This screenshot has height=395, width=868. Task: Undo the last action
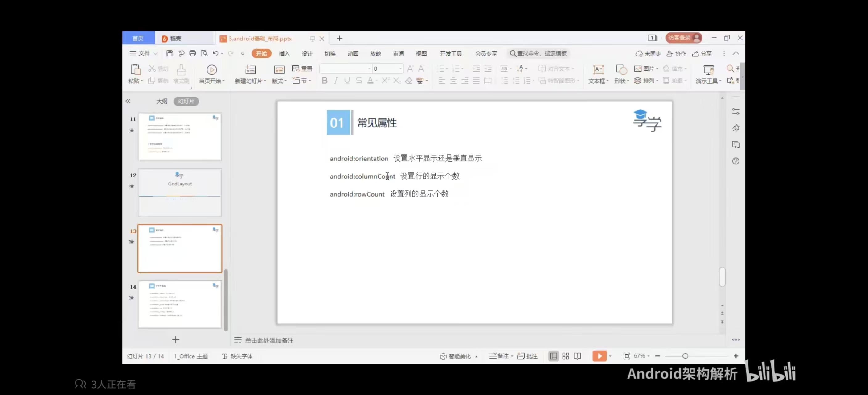coord(216,53)
